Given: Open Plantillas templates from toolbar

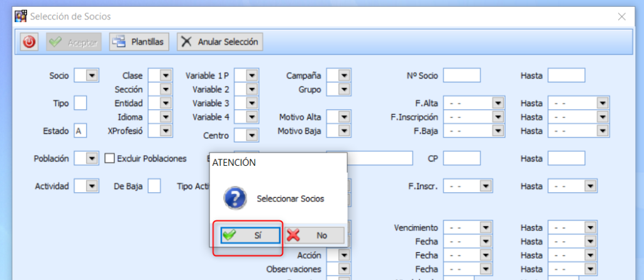Looking at the screenshot, I should click(x=139, y=42).
